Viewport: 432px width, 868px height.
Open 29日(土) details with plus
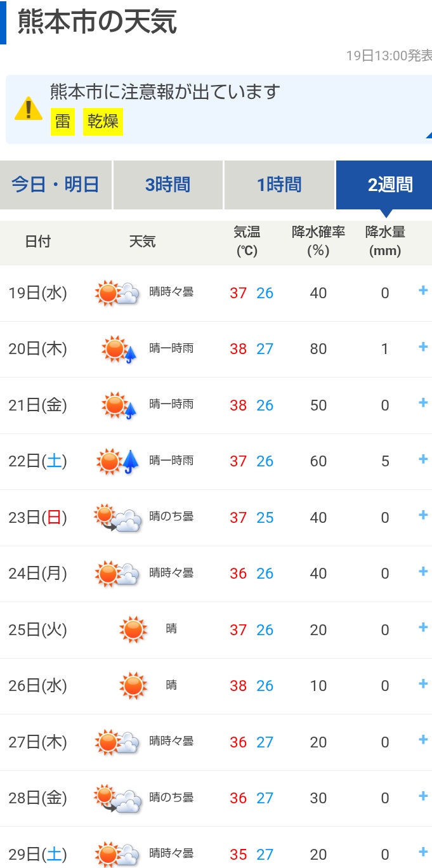pos(423,852)
